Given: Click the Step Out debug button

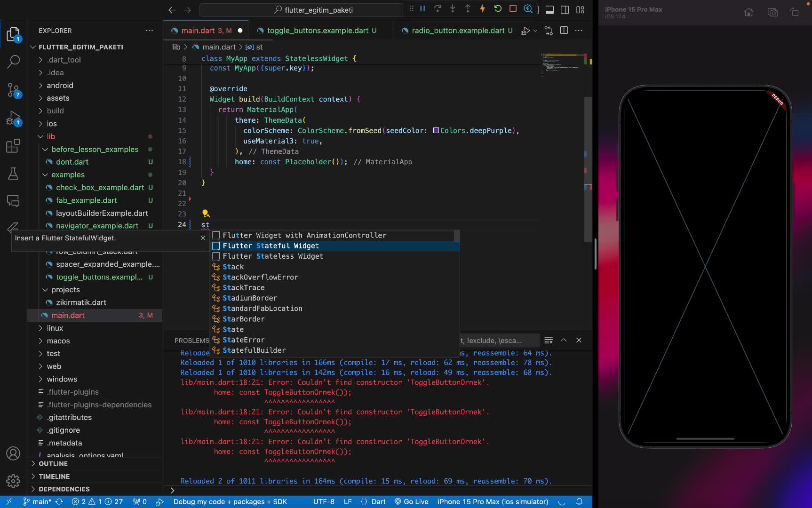Looking at the screenshot, I should [x=468, y=8].
